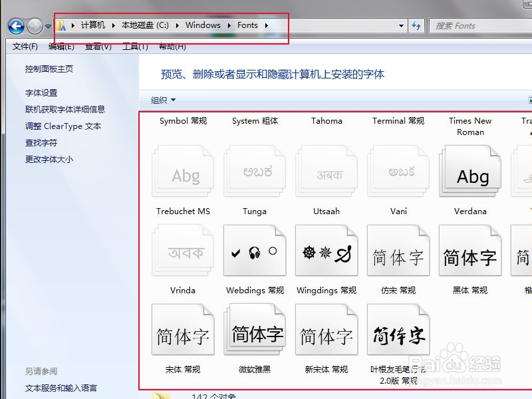Screen dimensions: 532x399
Task: Click the 更改字体大小 link
Action: (x=44, y=159)
